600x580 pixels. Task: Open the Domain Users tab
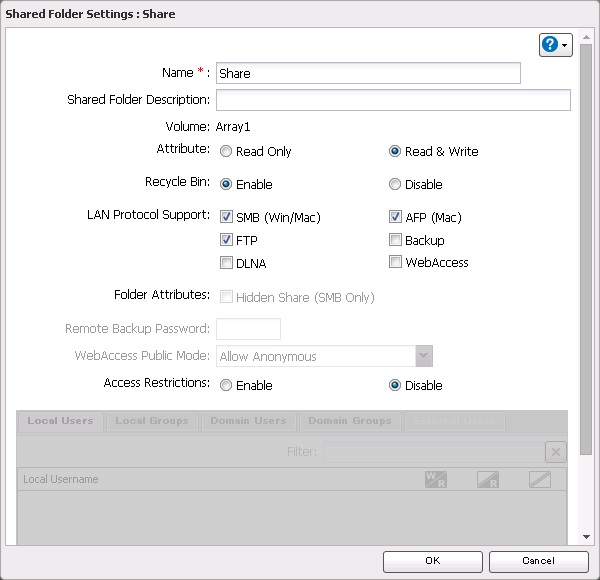(248, 421)
